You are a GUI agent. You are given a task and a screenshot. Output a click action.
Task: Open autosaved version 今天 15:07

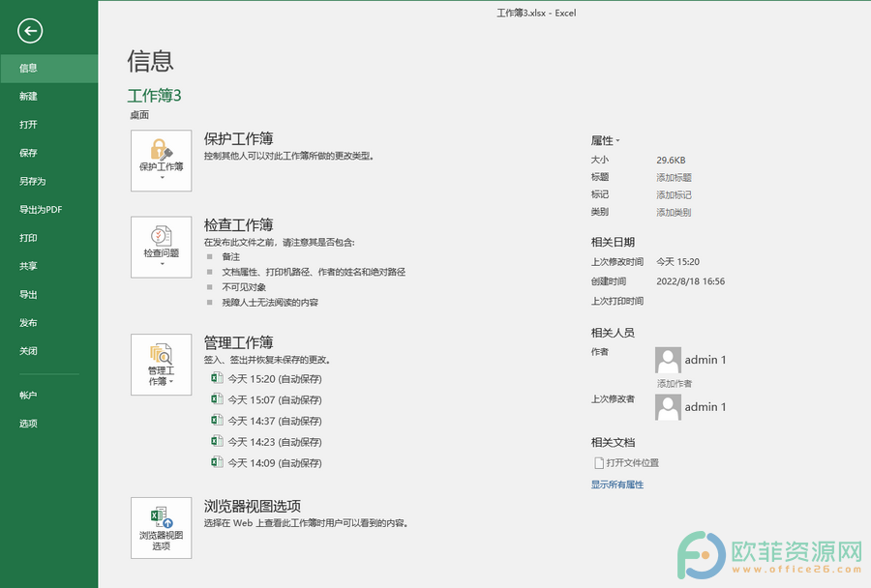point(266,399)
